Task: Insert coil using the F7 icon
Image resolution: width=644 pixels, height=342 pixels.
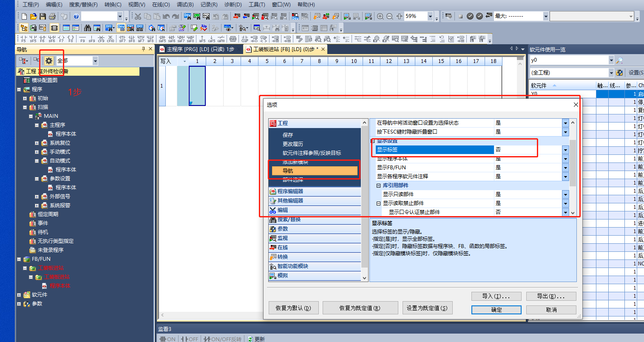Action: tap(61, 39)
